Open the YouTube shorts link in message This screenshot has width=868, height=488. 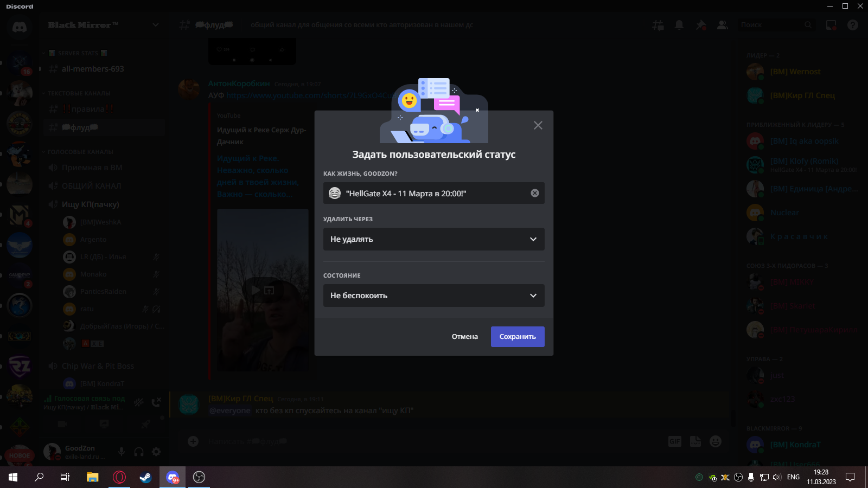(x=311, y=95)
